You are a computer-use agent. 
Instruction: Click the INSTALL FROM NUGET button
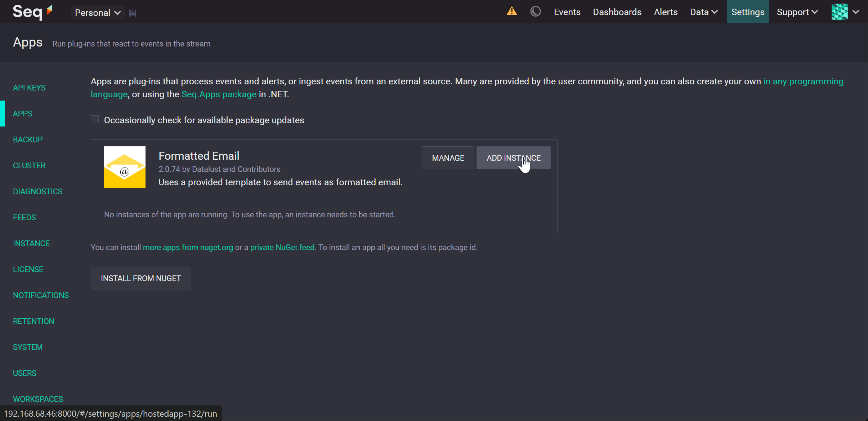[x=141, y=278]
